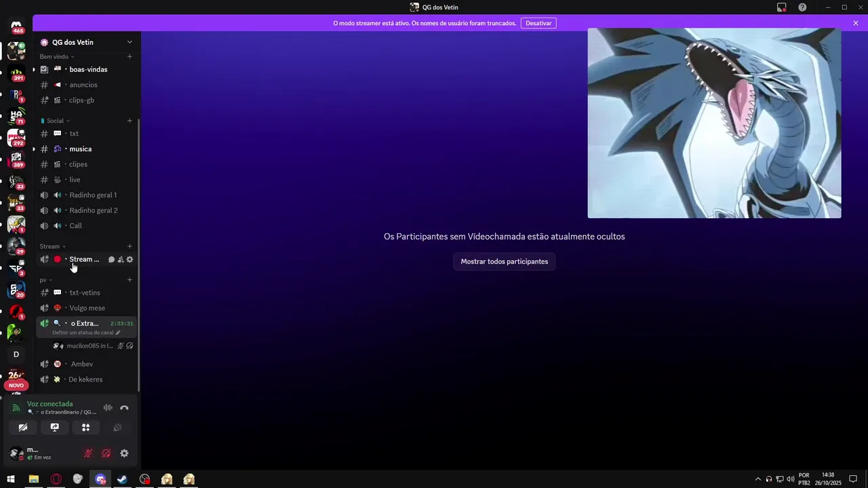Click voice connection signal icon
Image resolution: width=868 pixels, height=488 pixels.
click(x=16, y=408)
